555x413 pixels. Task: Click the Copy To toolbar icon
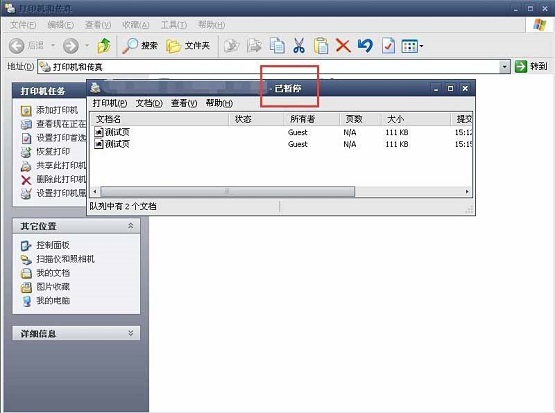coord(254,46)
